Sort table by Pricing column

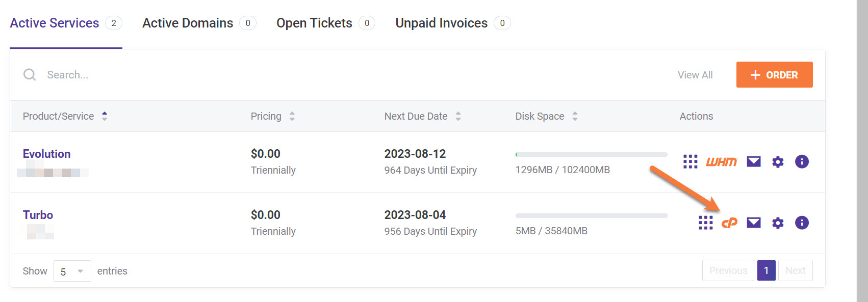tap(266, 116)
